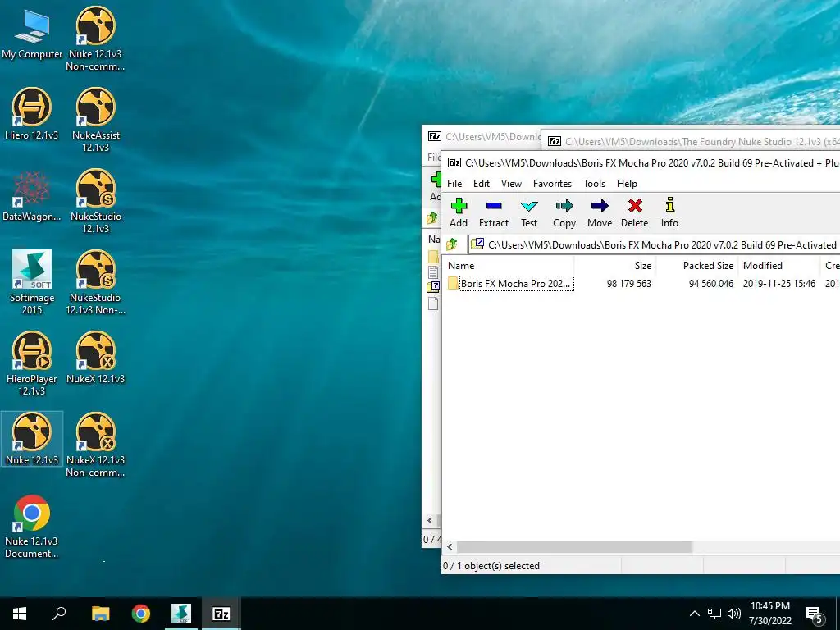Click the Delete toolbar icon
Viewport: 840px width, 630px height.
pos(635,212)
